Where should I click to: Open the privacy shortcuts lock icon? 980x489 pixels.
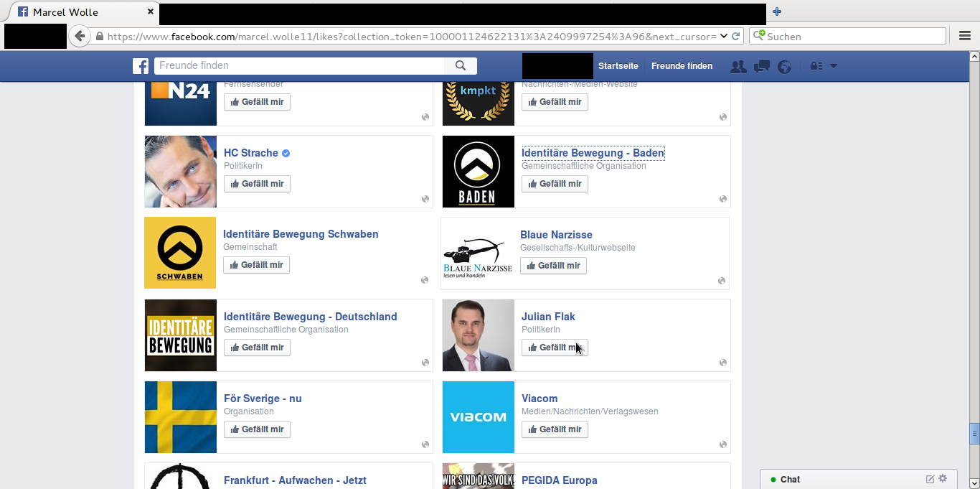tap(816, 66)
